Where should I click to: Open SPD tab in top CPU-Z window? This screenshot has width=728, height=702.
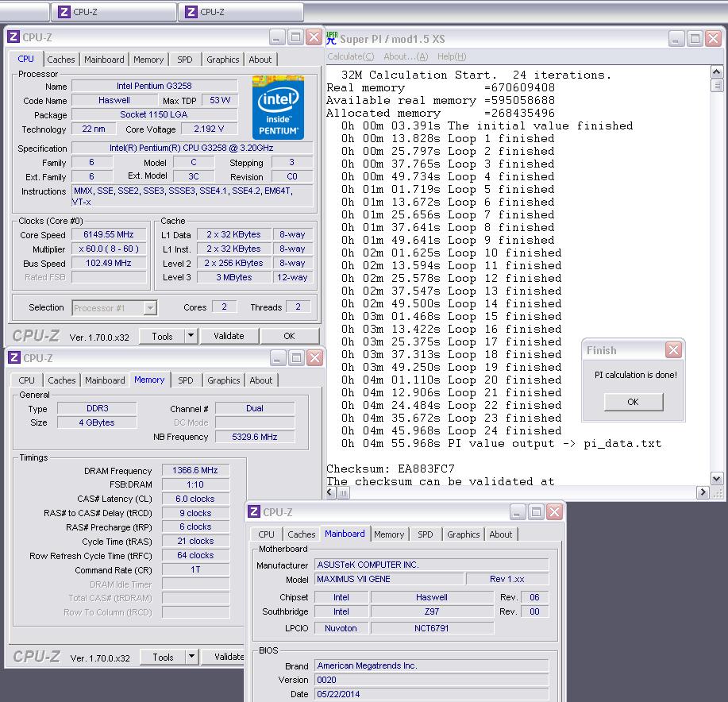coord(184,60)
